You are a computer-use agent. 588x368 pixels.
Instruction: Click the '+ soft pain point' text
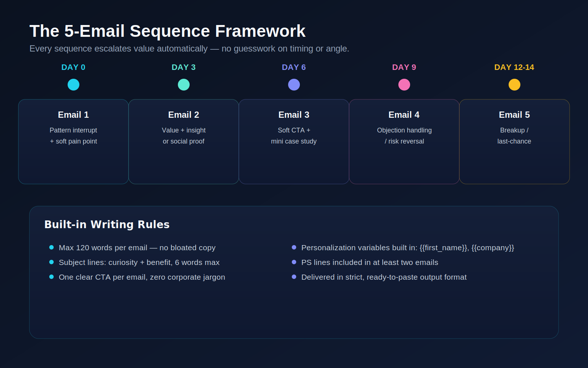point(73,141)
